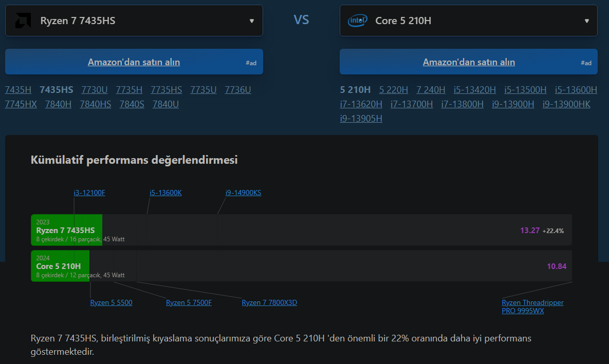The image size is (609, 364).
Task: Click the green Core 5 210H performance bar
Action: tap(60, 266)
